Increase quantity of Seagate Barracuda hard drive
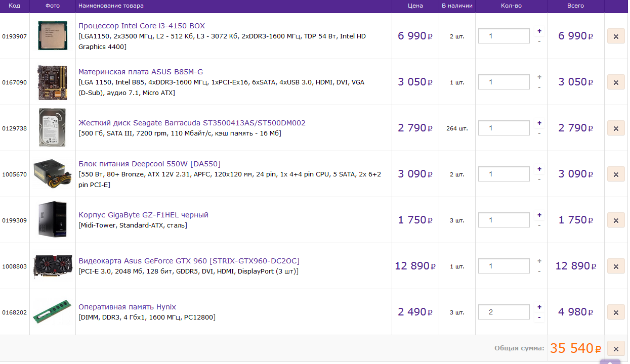The height and width of the screenshot is (364, 630). pos(539,123)
